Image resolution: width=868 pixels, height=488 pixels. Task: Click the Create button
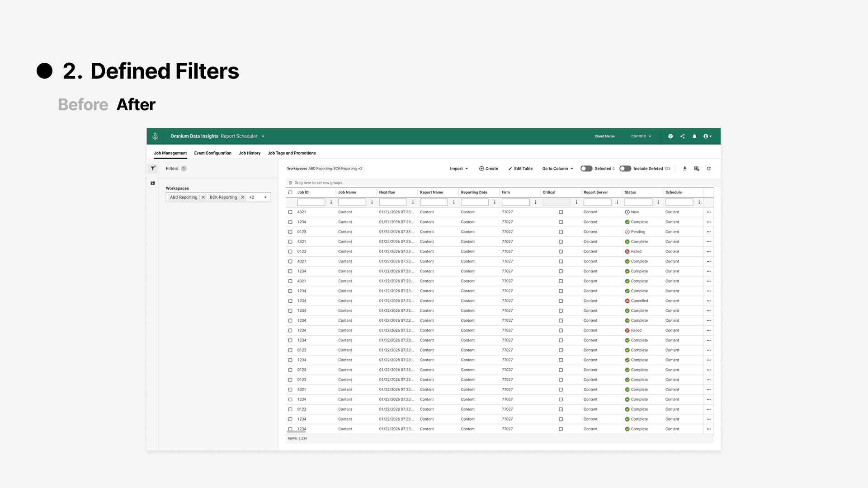tap(488, 169)
